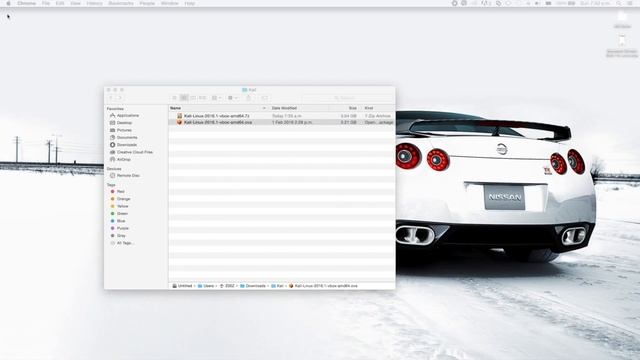Open Applications in the sidebar
640x360 pixels.
pos(124,116)
